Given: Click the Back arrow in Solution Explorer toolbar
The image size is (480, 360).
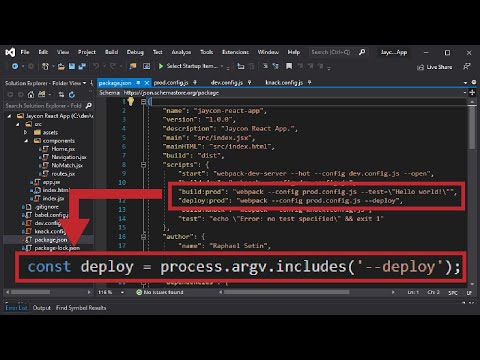Looking at the screenshot, I should click(10, 95).
